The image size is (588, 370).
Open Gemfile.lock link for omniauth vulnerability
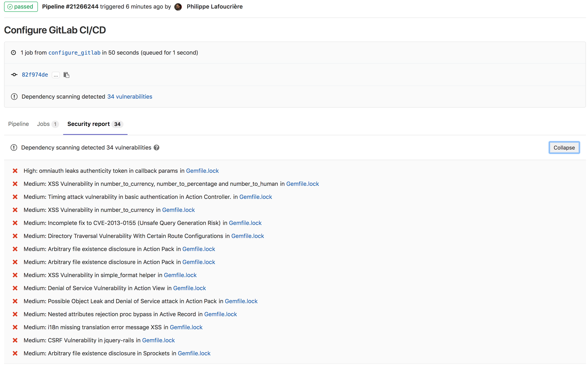202,171
